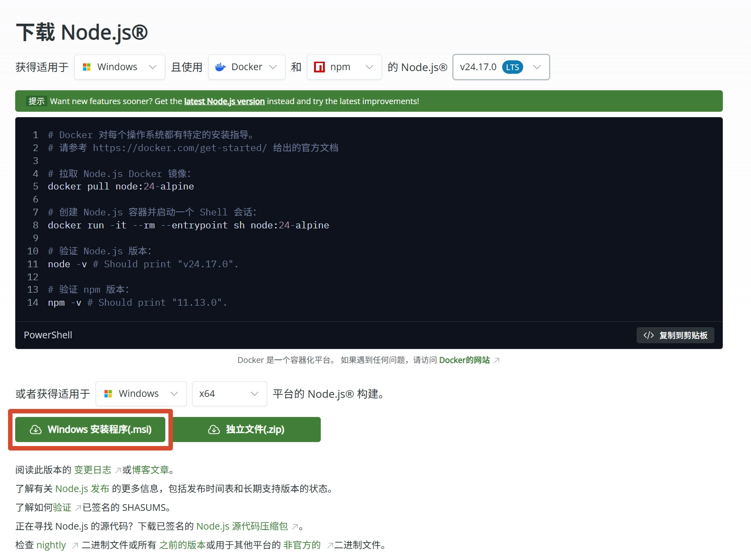The width and height of the screenshot is (751, 560).
Task: Click the Docker whale icon
Action: pos(220,67)
